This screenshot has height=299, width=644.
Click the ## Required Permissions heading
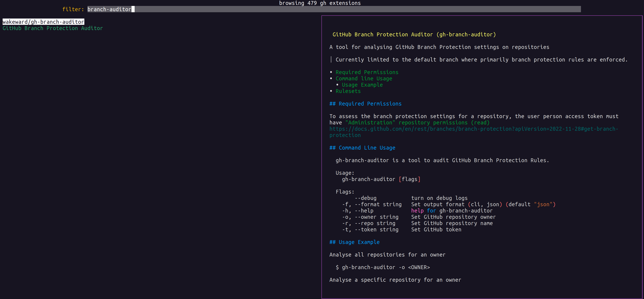pos(365,104)
